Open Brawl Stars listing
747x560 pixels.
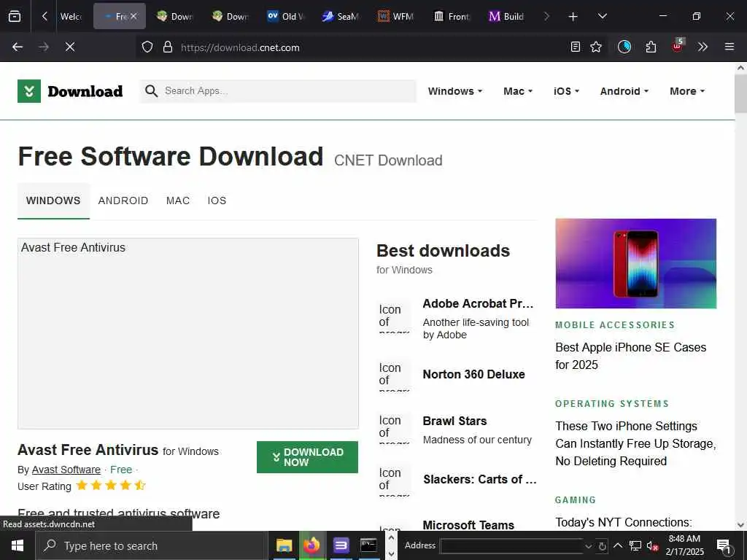pyautogui.click(x=454, y=421)
